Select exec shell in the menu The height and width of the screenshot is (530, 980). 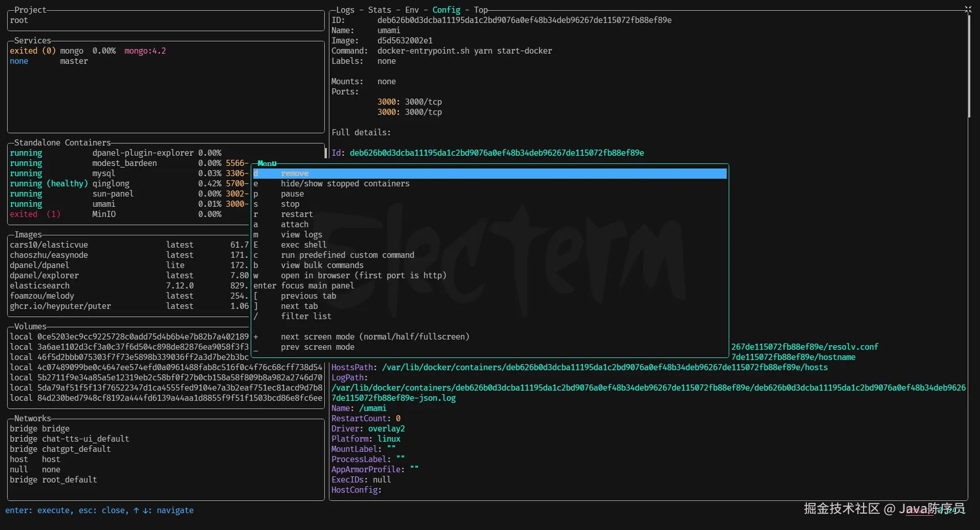click(x=303, y=245)
